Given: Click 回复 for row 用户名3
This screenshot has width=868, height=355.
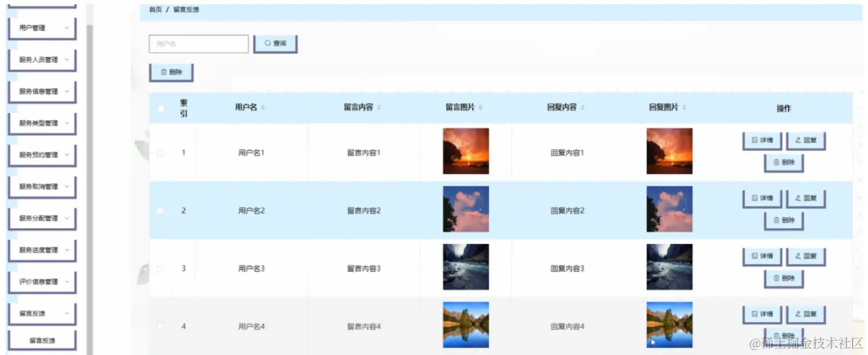Looking at the screenshot, I should [806, 256].
